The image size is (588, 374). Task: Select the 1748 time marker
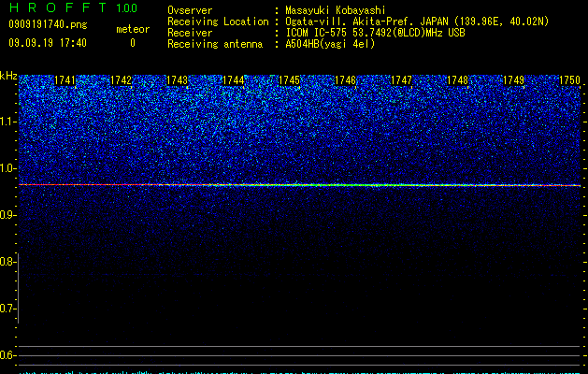point(457,80)
